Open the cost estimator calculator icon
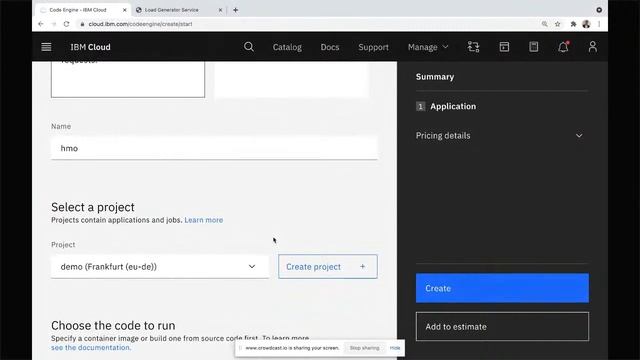The height and width of the screenshot is (360, 640). click(533, 47)
